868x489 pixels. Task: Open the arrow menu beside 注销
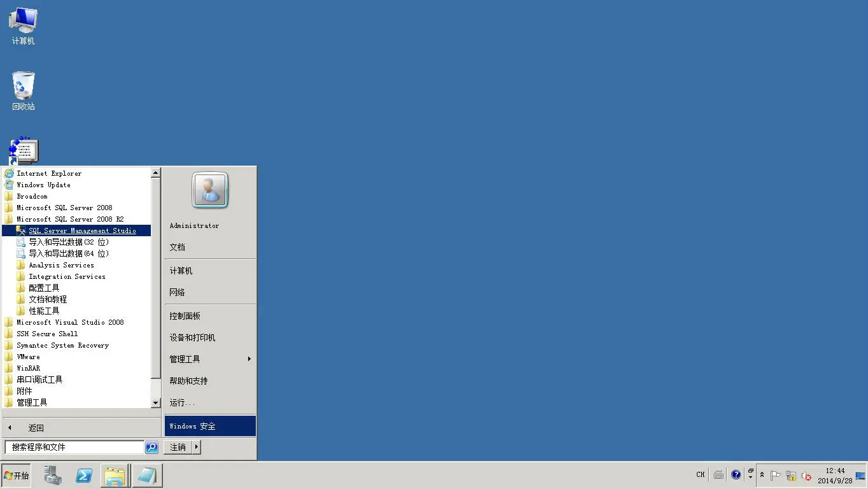pos(197,447)
